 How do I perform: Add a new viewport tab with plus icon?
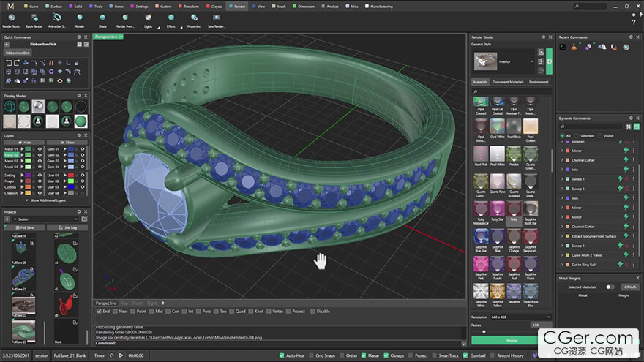click(163, 303)
